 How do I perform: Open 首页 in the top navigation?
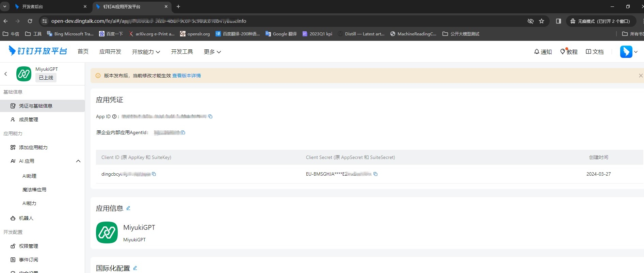coord(83,52)
